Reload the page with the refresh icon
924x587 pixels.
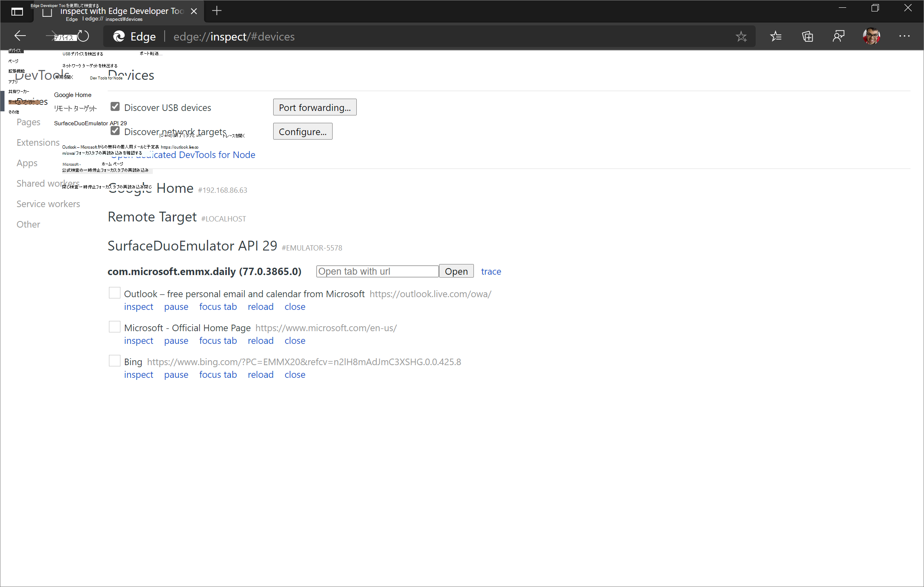[84, 36]
